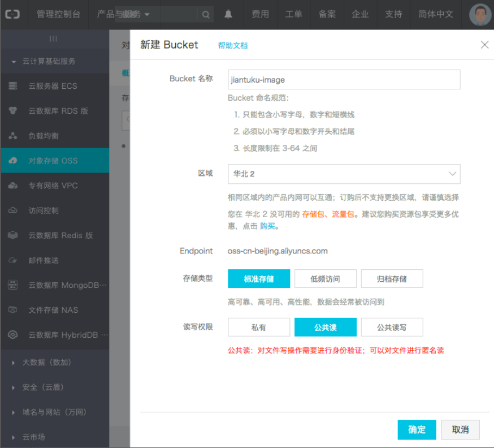Click 购买 link
This screenshot has height=448, width=494.
click(267, 226)
